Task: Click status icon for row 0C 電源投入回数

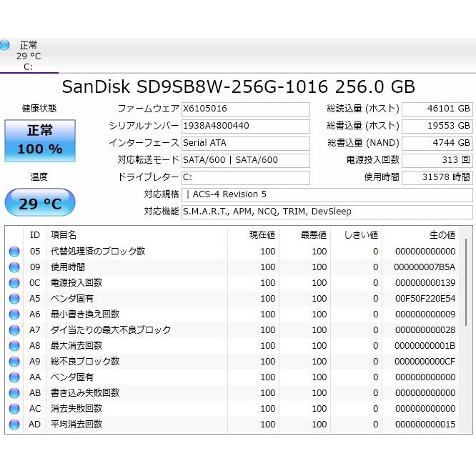Action: [x=14, y=283]
